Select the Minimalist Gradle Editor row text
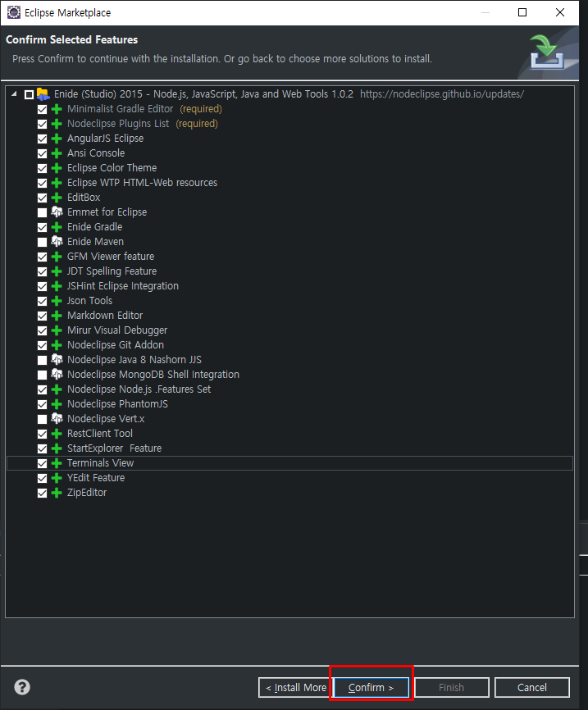Screen dimensions: 588x710 [120, 109]
